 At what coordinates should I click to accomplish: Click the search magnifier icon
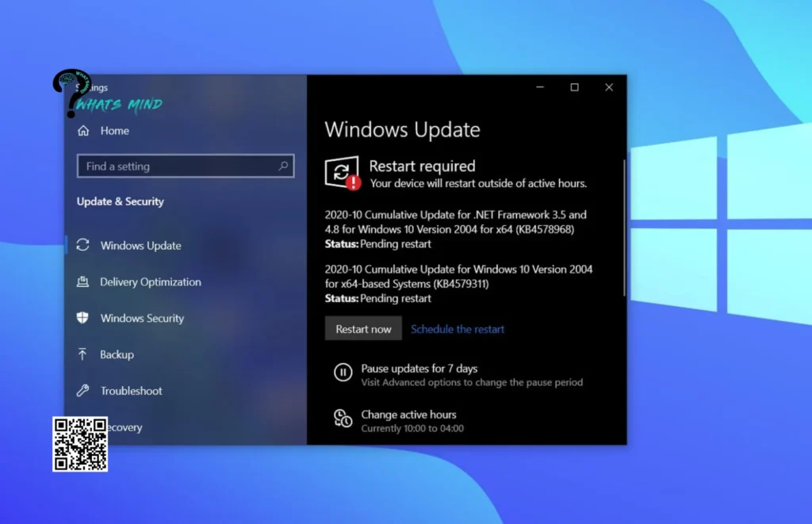(x=283, y=166)
